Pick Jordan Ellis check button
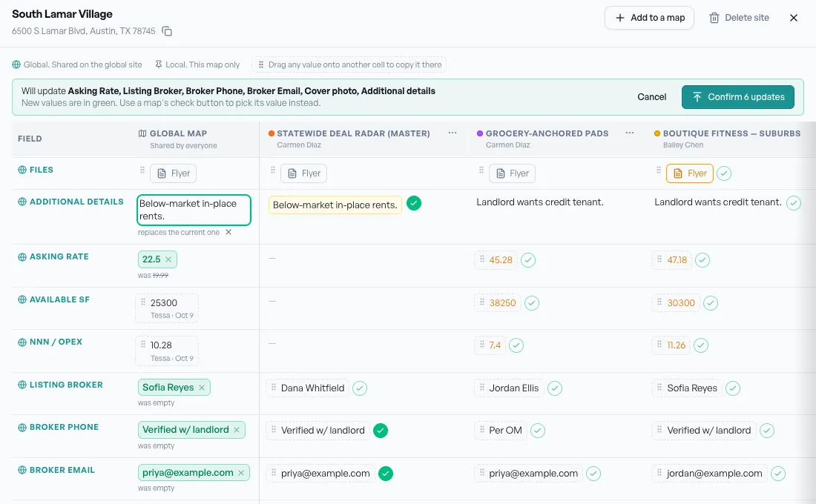This screenshot has height=504, width=816. click(x=555, y=388)
